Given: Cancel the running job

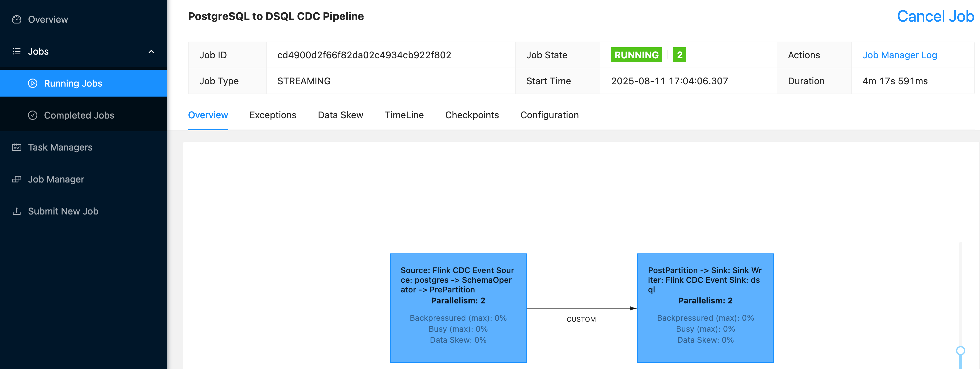Looking at the screenshot, I should pyautogui.click(x=935, y=16).
